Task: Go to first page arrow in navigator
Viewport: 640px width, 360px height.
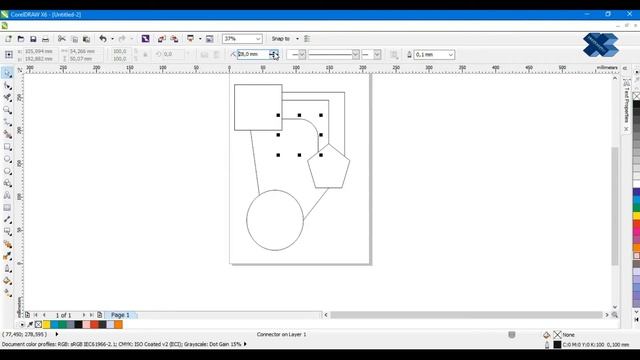Action: coord(36,315)
